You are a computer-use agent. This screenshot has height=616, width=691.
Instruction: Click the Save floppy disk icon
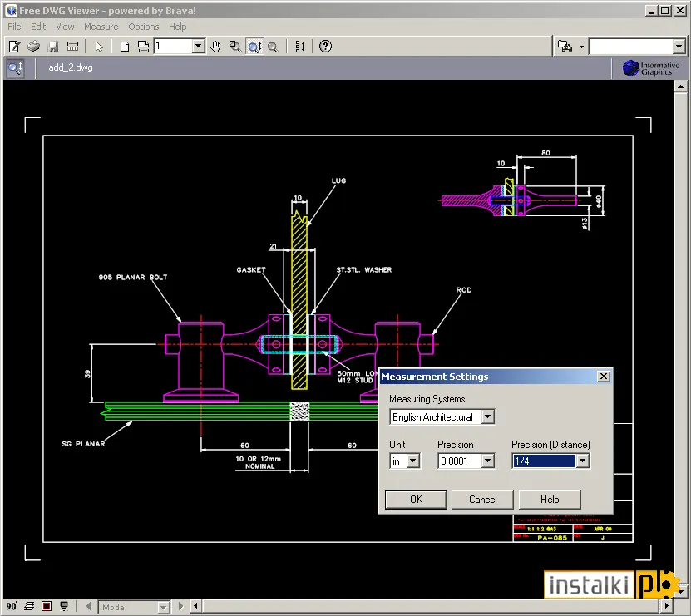[53, 47]
